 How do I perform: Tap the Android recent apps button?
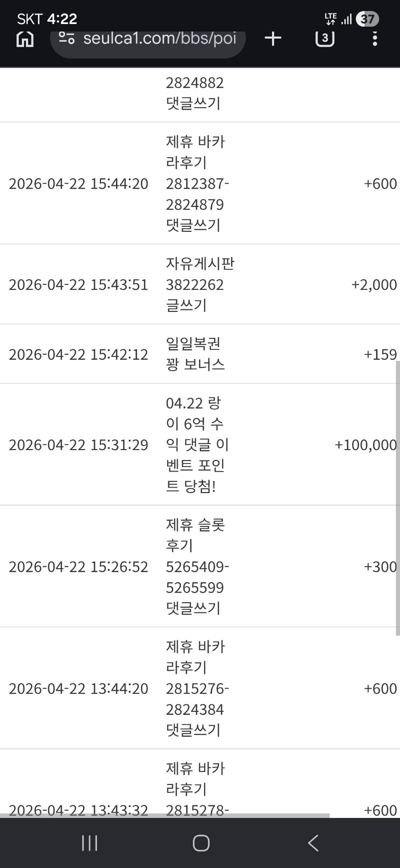89,843
